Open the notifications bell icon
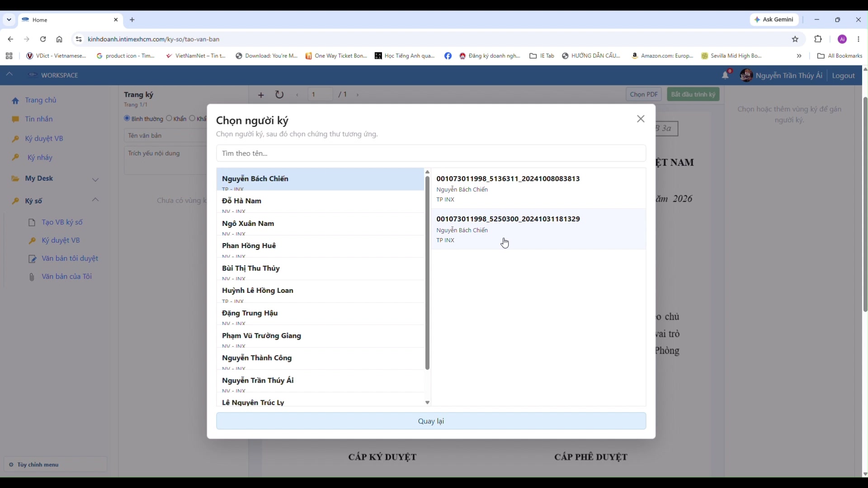 click(725, 75)
